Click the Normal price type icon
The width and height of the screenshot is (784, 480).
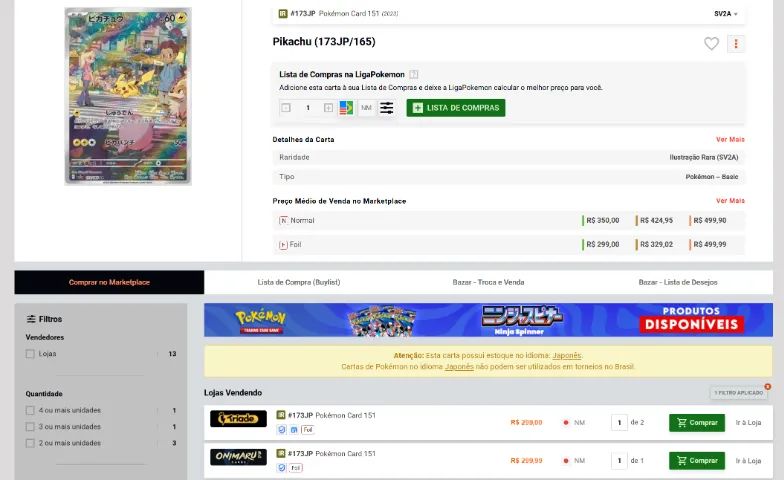284,220
